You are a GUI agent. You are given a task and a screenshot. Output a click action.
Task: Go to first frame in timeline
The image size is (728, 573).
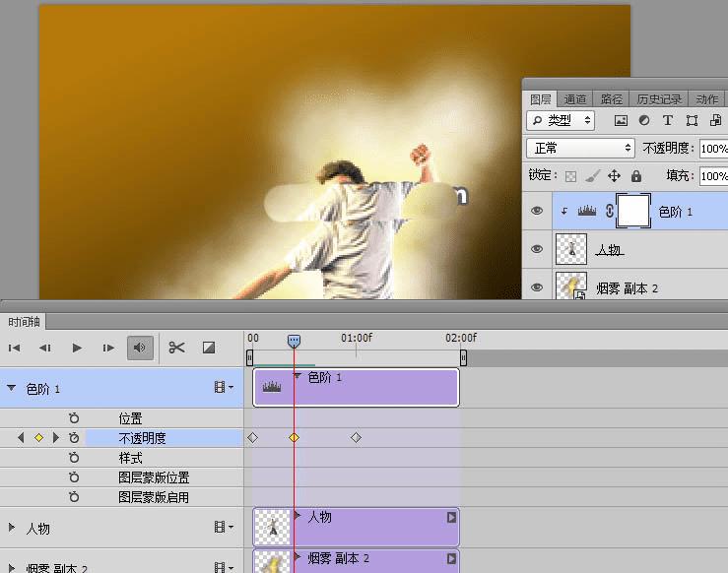pyautogui.click(x=15, y=348)
